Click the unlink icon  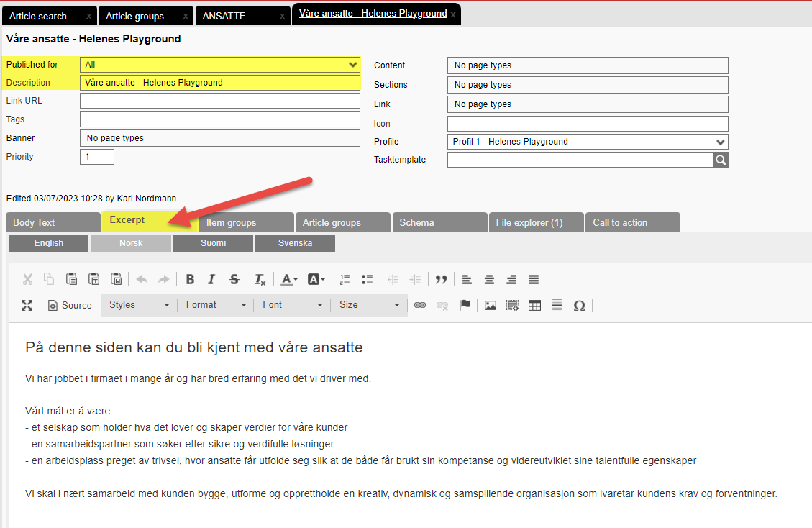(442, 305)
